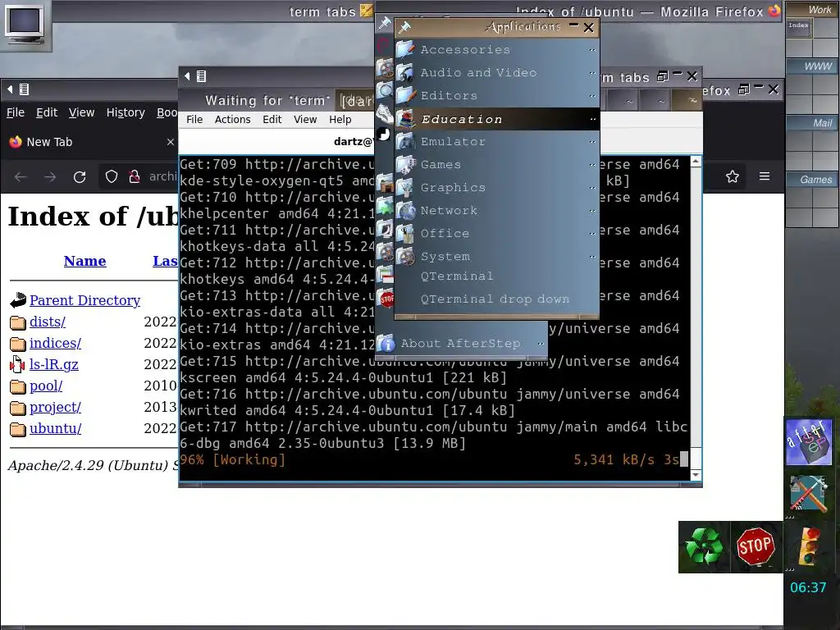Click the Emulator gamepad icon
Image resolution: width=840 pixels, height=630 pixels.
pos(405,141)
